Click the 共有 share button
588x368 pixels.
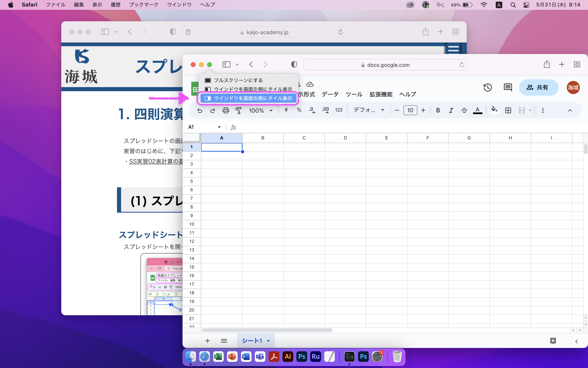[x=539, y=87]
